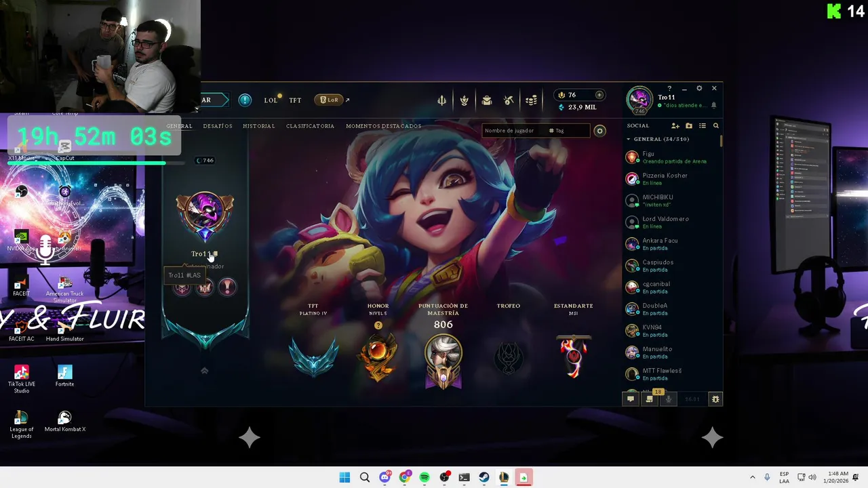This screenshot has height=488, width=868.
Task: Open Fortnite desktop shortcut
Action: pyautogui.click(x=64, y=376)
